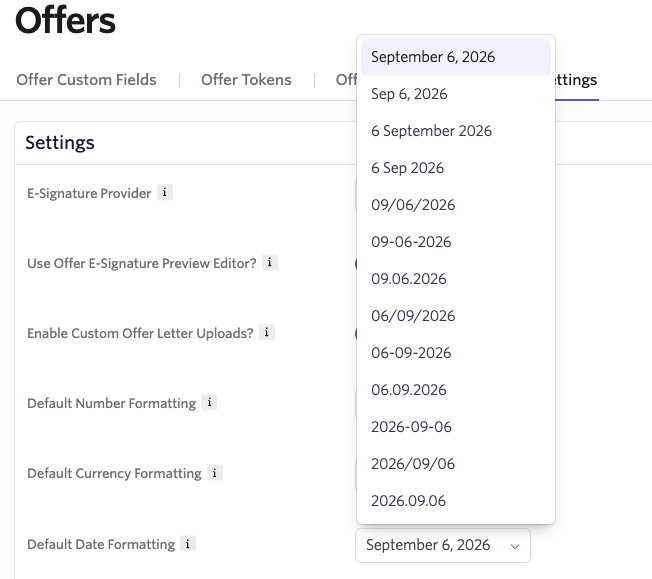
Task: Pick the "6 Sep 2026" date format
Action: click(x=407, y=168)
